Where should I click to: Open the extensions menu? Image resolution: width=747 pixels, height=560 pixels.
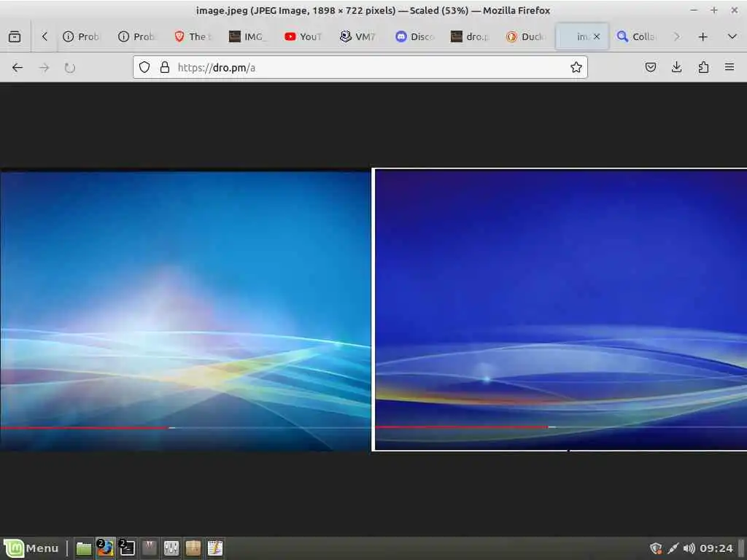(x=703, y=67)
